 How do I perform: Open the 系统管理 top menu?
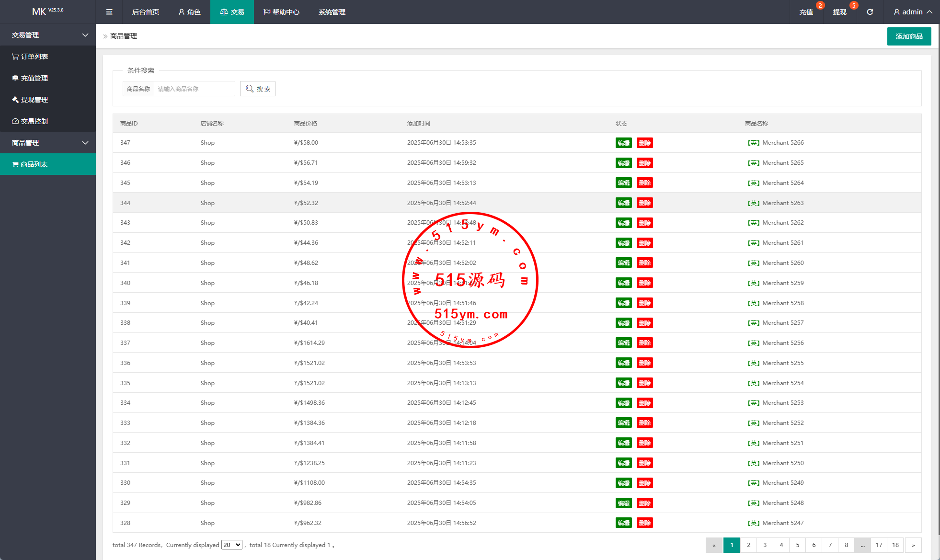coord(332,12)
